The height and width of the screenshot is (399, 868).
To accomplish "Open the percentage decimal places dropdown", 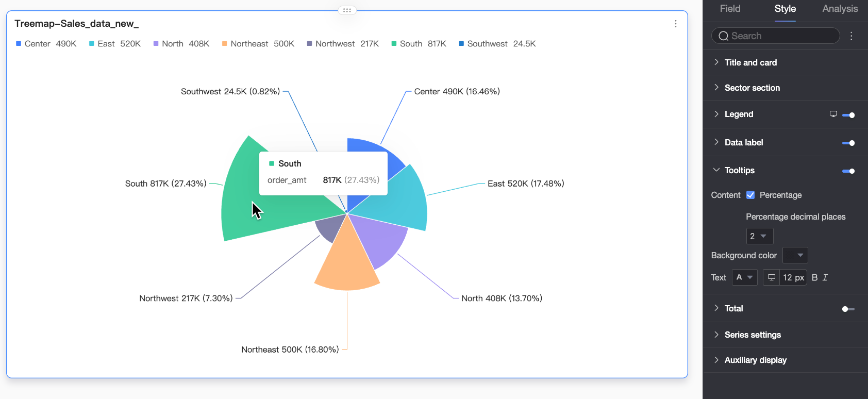I will pyautogui.click(x=760, y=236).
